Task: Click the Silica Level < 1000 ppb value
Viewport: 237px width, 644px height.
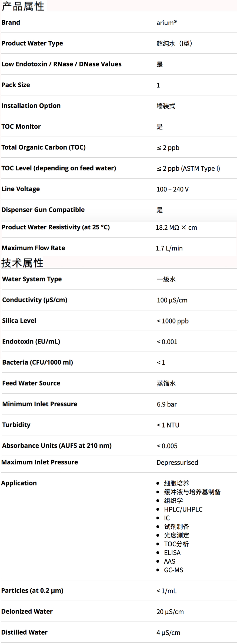Action: 173,321
